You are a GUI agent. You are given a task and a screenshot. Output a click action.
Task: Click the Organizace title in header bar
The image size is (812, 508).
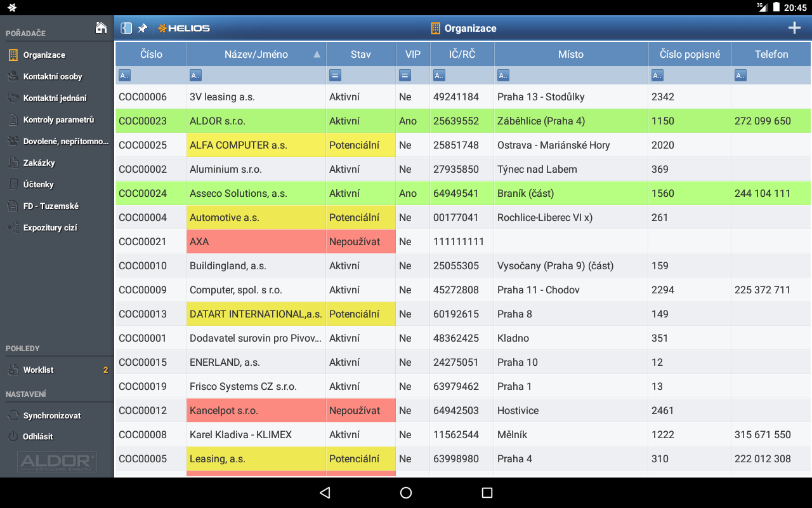pos(470,28)
